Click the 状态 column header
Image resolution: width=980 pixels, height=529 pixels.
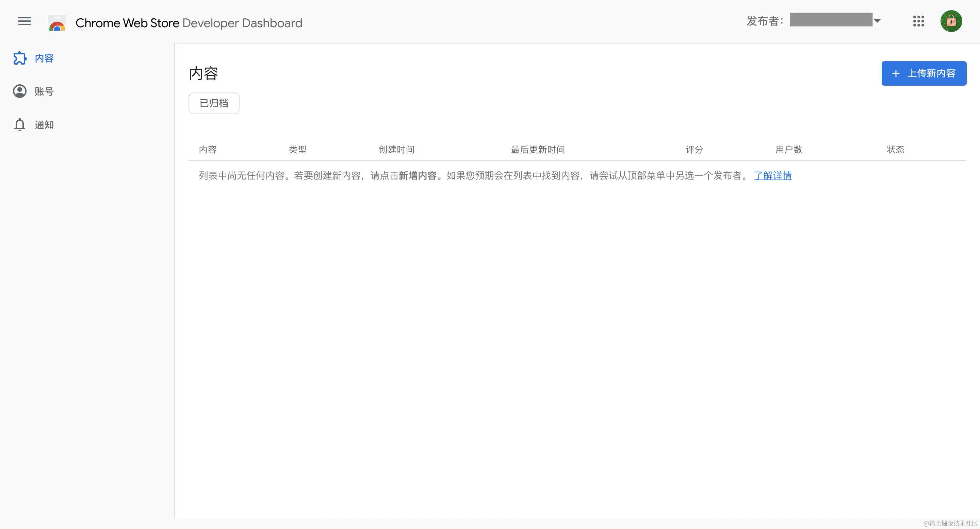tap(895, 150)
